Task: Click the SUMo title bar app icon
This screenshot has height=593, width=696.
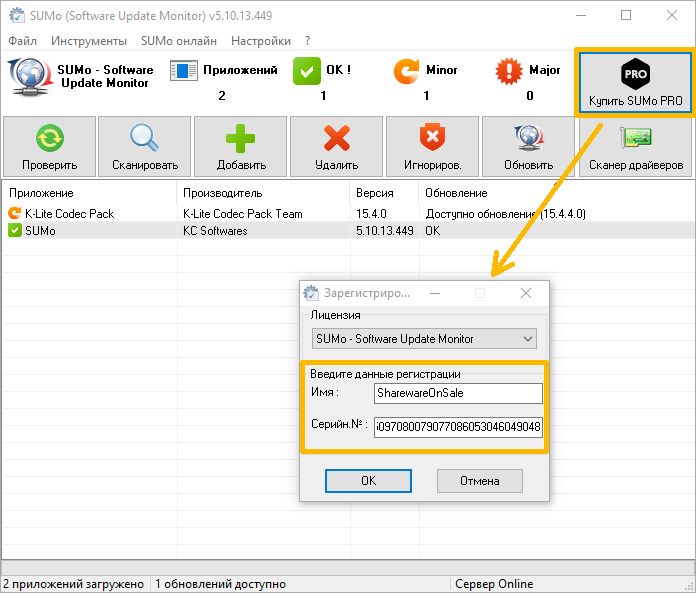Action: click(x=17, y=16)
